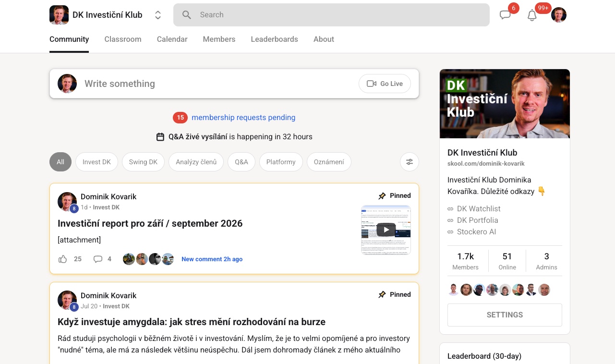Play the Investiční report video thumbnail
The image size is (615, 364).
[x=386, y=230]
